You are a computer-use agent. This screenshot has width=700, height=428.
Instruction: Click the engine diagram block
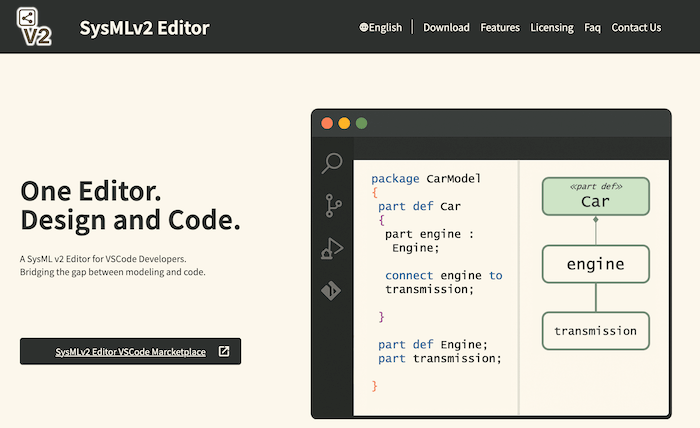(596, 264)
